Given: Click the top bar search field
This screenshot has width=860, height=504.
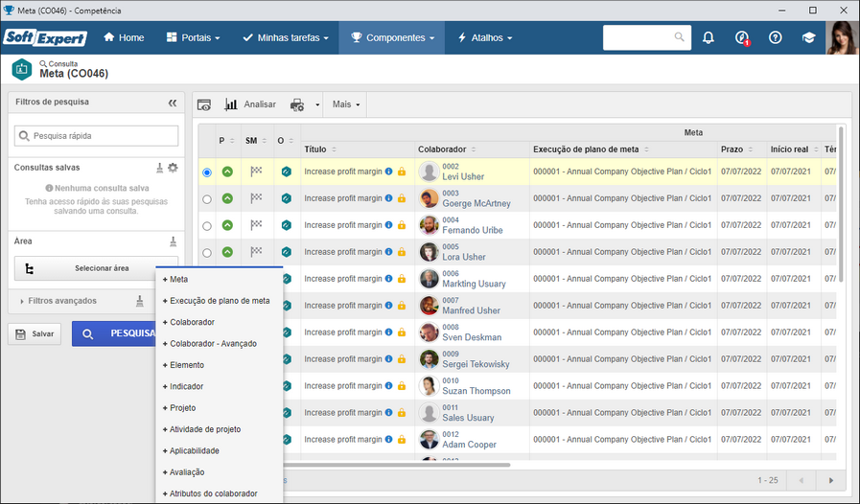Looking at the screenshot, I should click(646, 37).
